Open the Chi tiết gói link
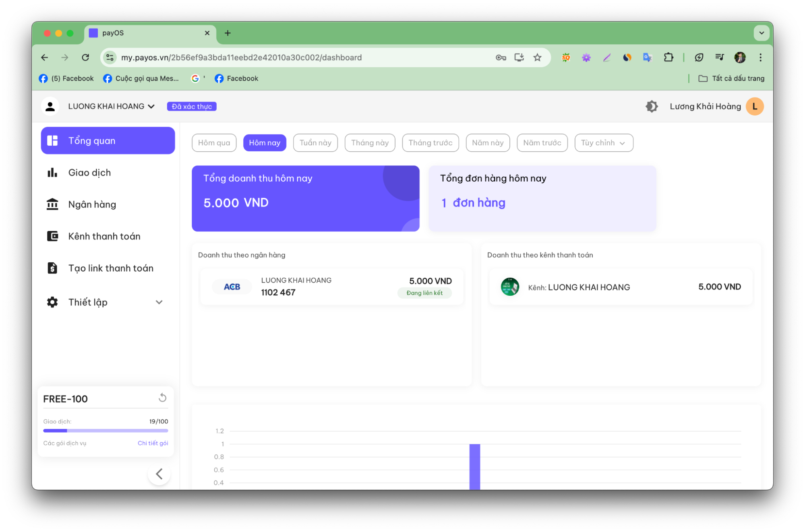Screen dimensions: 805x532 (x=153, y=443)
